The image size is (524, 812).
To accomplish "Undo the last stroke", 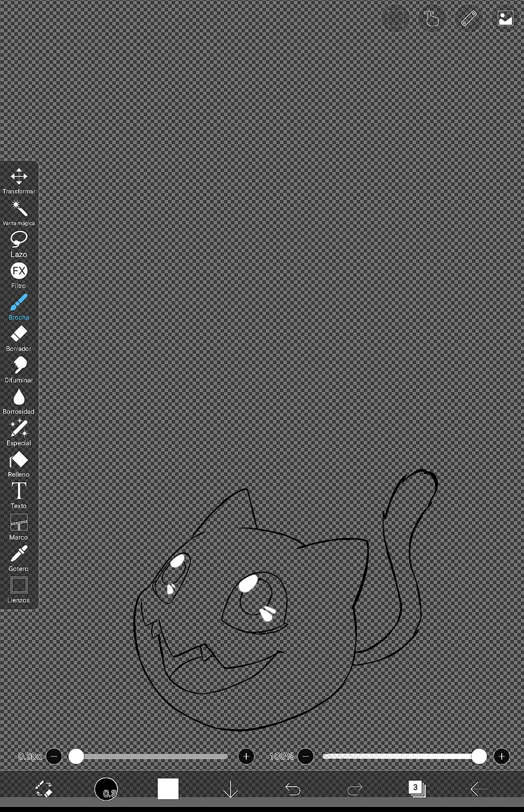I will (x=292, y=789).
